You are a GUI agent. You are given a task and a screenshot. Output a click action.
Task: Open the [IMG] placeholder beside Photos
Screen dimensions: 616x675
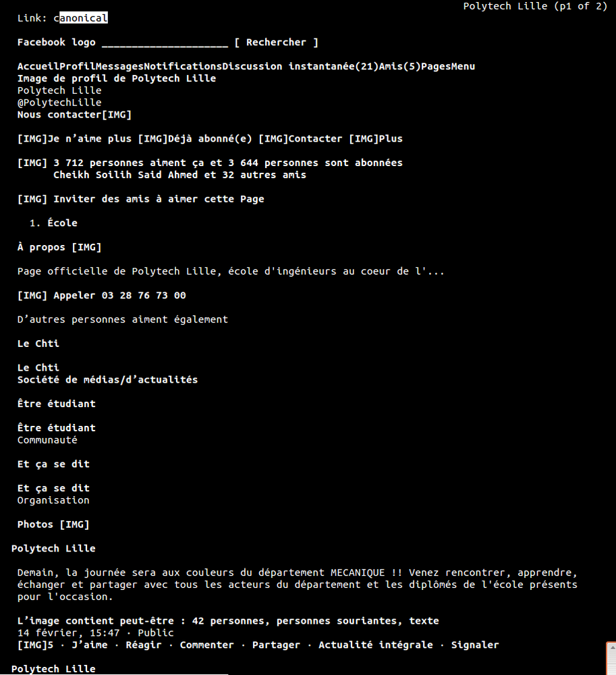[74, 524]
